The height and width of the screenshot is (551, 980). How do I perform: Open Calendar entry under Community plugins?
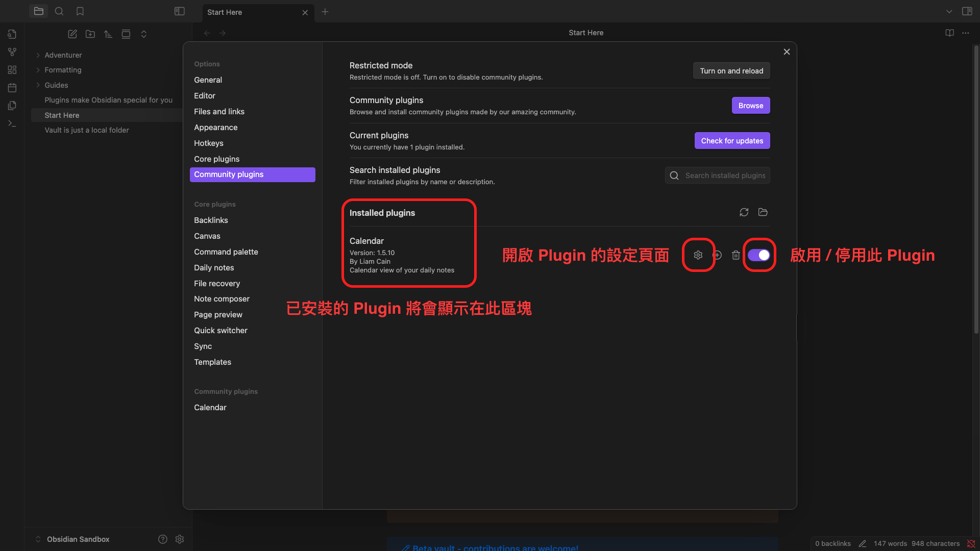click(x=253, y=408)
